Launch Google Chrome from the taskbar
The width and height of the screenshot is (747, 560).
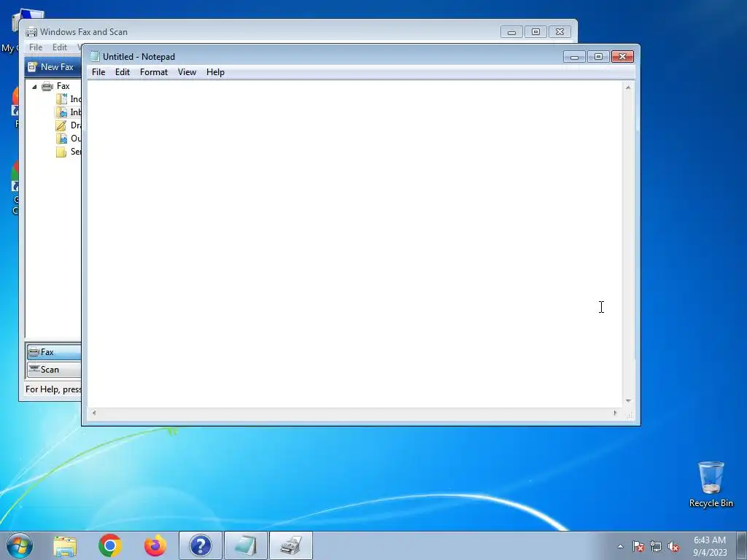pos(110,545)
